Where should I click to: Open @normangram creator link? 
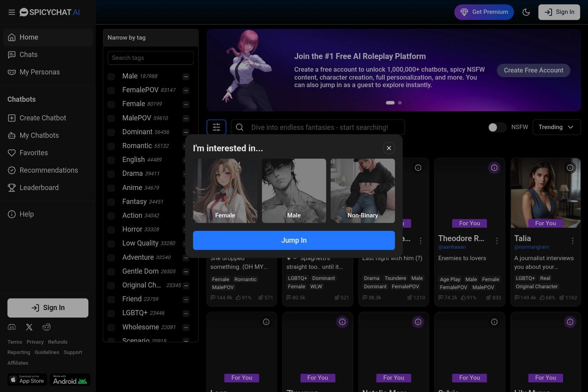(531, 247)
